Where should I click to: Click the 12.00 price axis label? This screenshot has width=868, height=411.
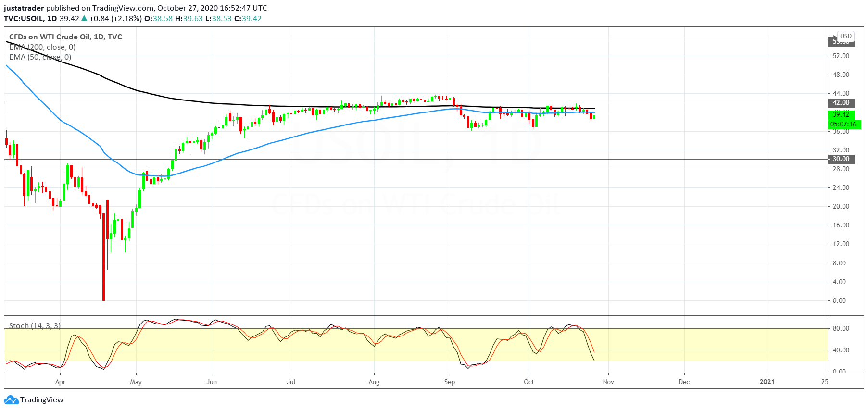(841, 244)
